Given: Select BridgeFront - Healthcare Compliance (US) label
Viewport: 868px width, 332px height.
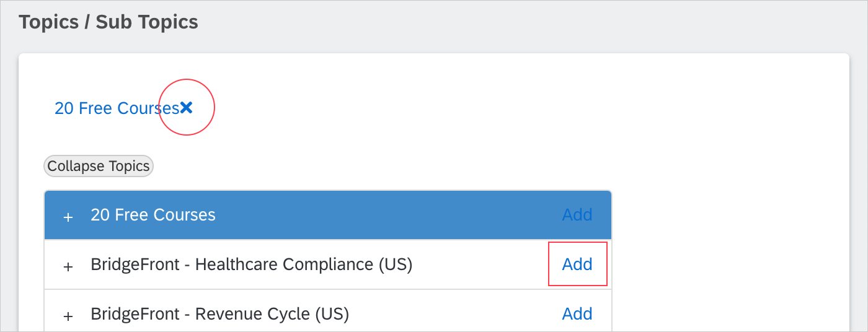Looking at the screenshot, I should 251,264.
